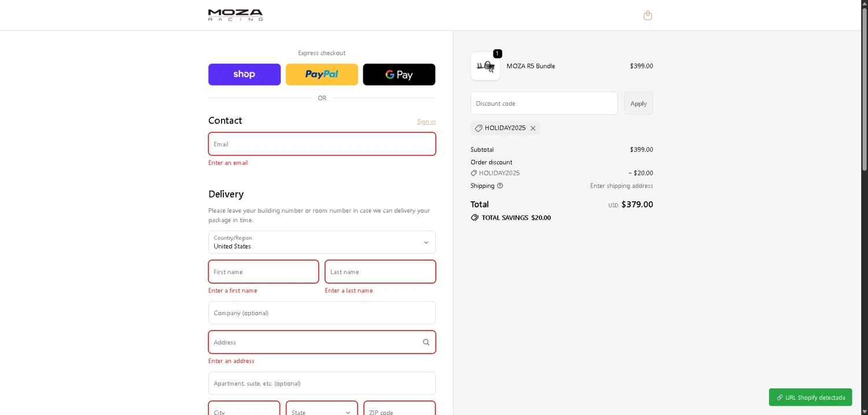Screen dimensions: 868x415
Task: Click the MOZA R5 Bundle product name
Action: click(531, 66)
